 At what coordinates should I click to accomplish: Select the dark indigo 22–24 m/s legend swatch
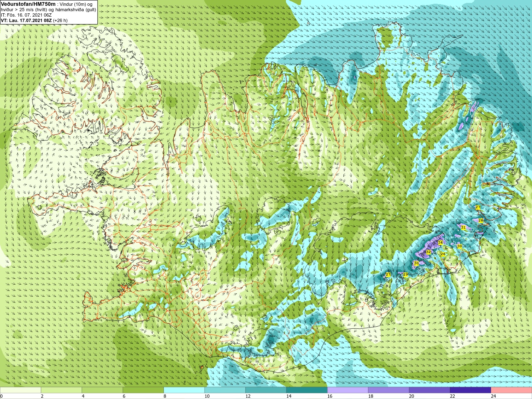pyautogui.click(x=470, y=390)
